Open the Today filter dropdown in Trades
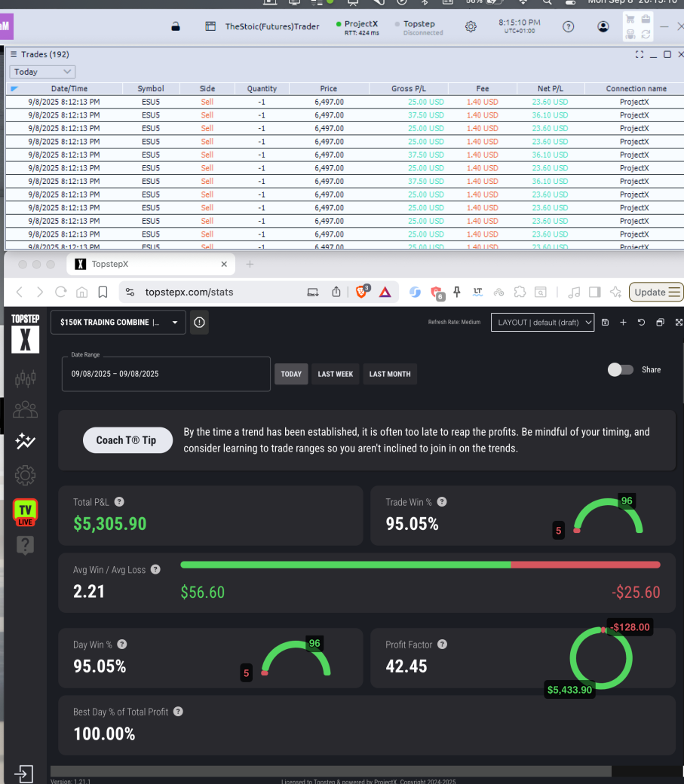The width and height of the screenshot is (684, 784). pyautogui.click(x=42, y=72)
